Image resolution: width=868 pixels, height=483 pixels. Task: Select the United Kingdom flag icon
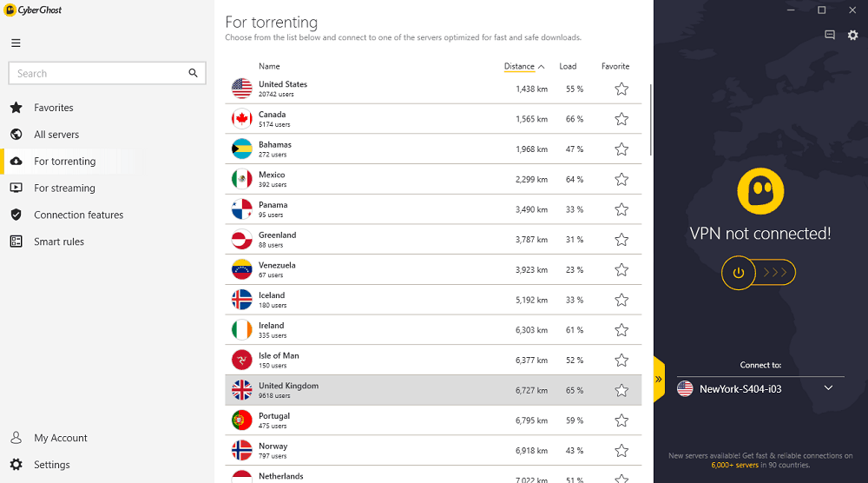242,390
